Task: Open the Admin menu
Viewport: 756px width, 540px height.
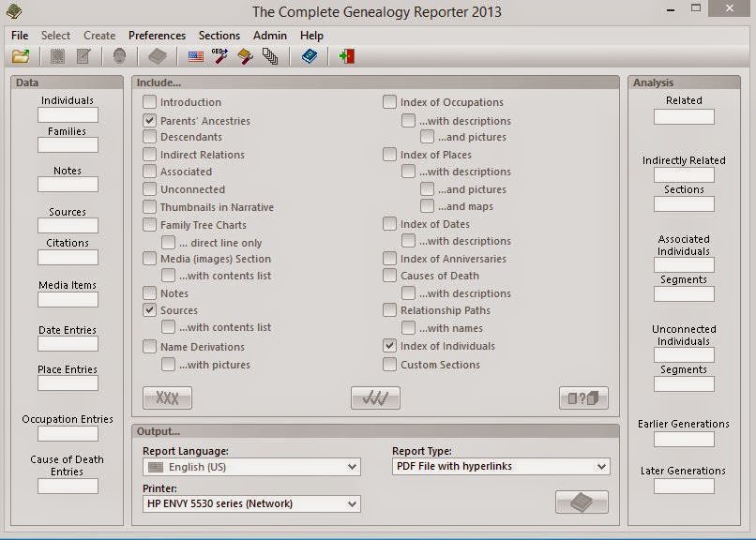Action: (269, 36)
